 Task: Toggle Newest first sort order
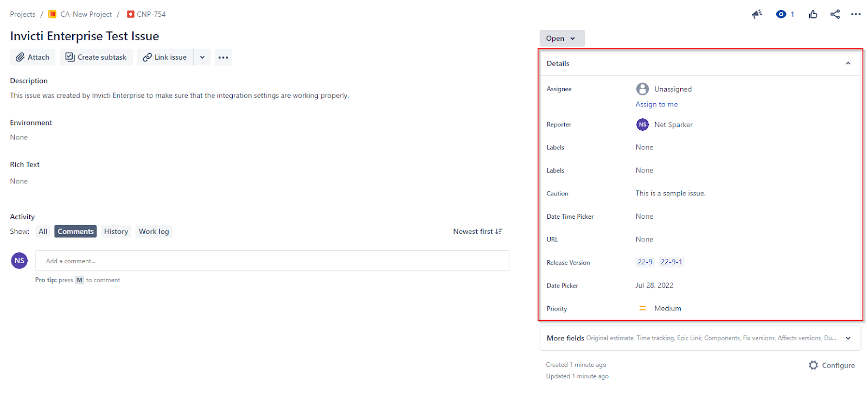point(478,231)
